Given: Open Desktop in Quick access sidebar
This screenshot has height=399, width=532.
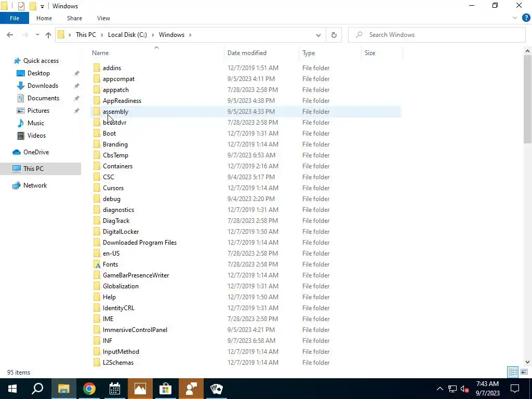Looking at the screenshot, I should [38, 73].
